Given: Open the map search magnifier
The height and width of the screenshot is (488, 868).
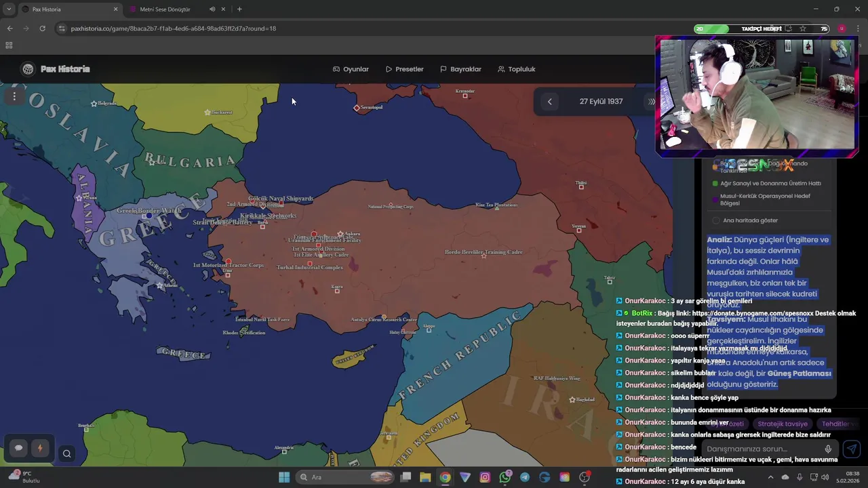Looking at the screenshot, I should pyautogui.click(x=66, y=453).
